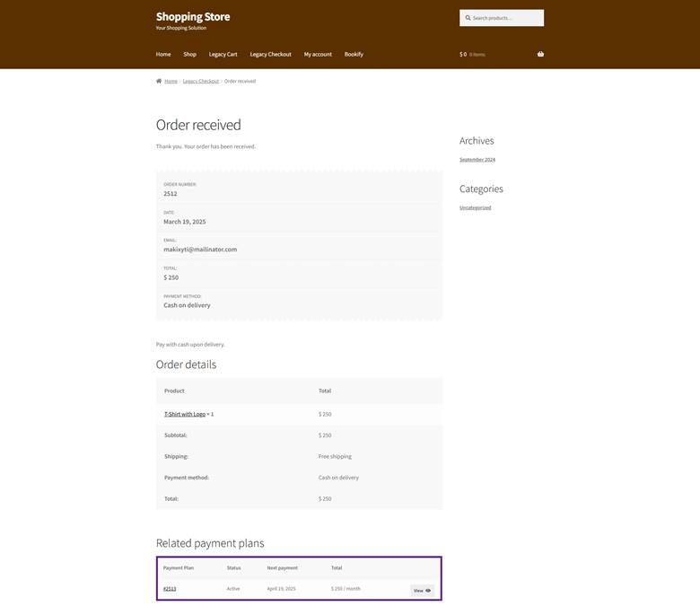Focus the Search products field
The width and height of the screenshot is (700, 606).
point(502,18)
